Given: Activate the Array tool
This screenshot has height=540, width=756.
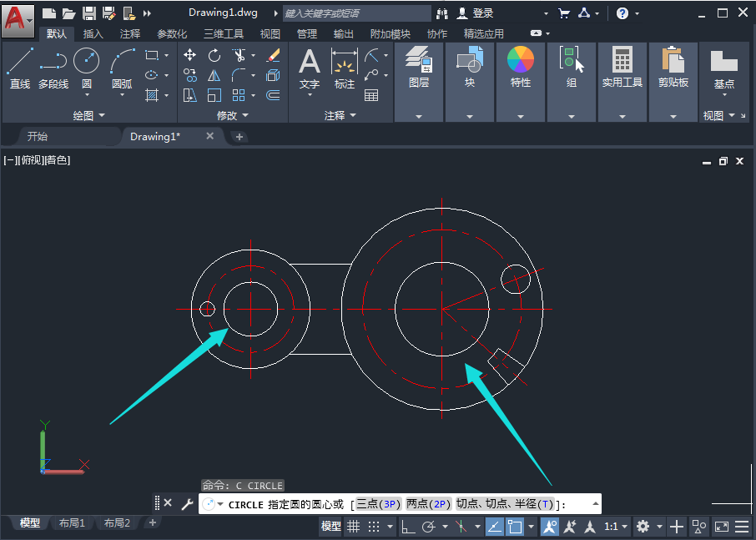Looking at the screenshot, I should tap(239, 95).
